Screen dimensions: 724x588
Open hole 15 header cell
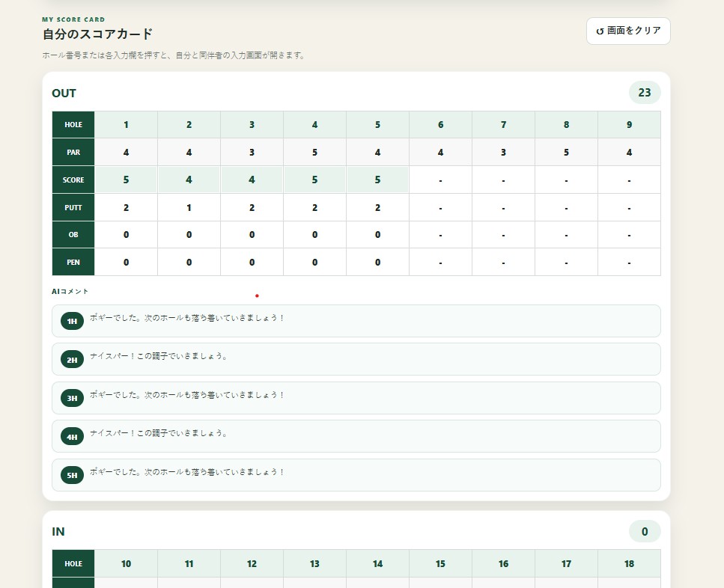(x=440, y=563)
